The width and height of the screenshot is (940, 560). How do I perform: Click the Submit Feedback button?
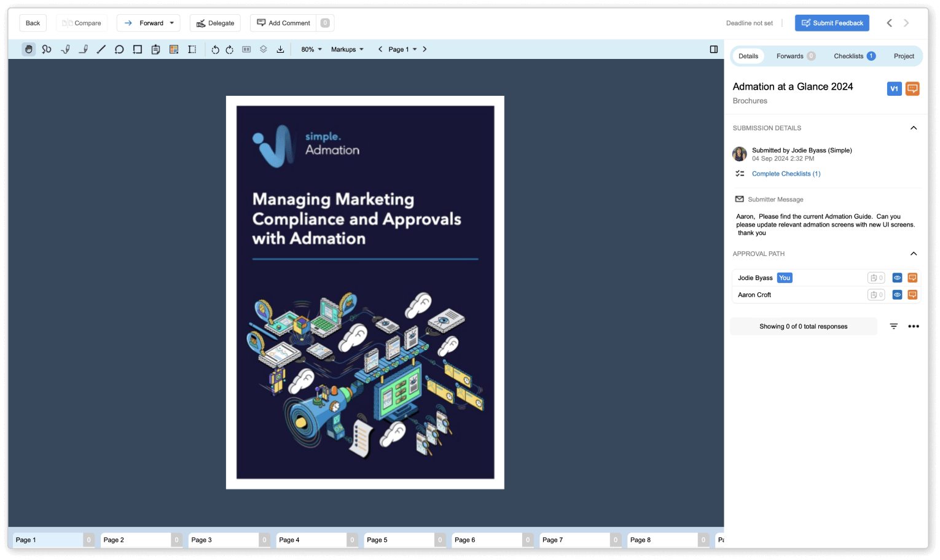pos(832,23)
